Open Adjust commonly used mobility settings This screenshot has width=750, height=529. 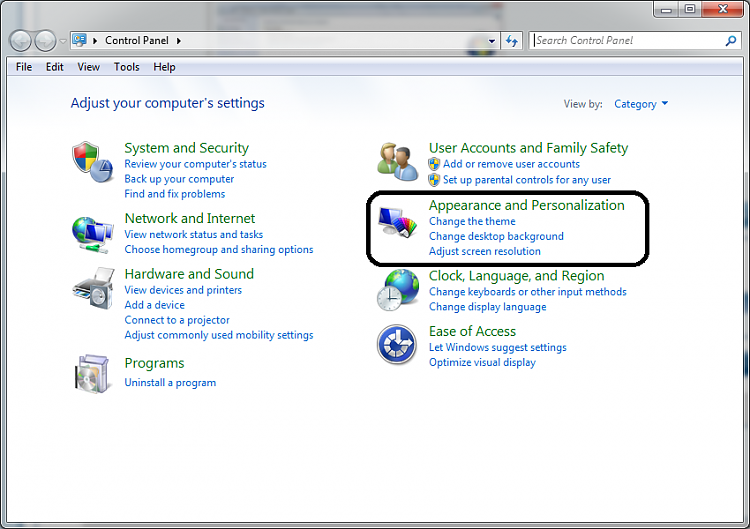[219, 335]
